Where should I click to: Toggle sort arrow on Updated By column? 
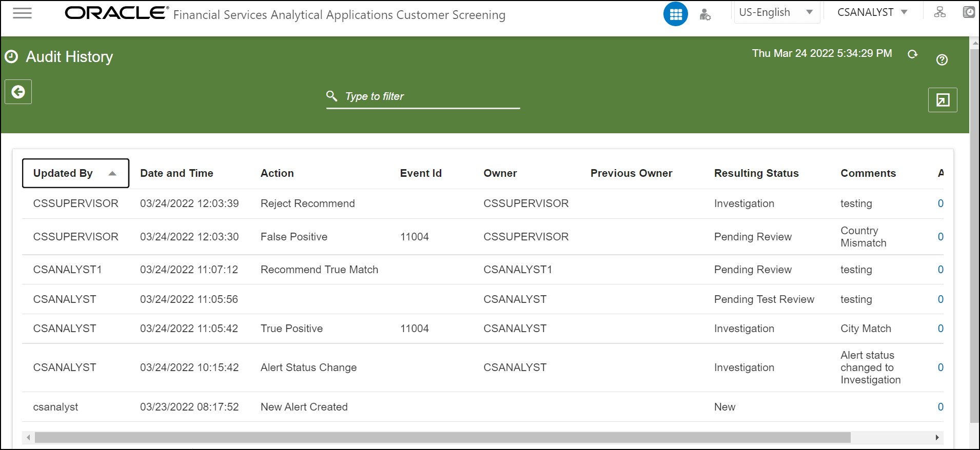click(x=112, y=174)
